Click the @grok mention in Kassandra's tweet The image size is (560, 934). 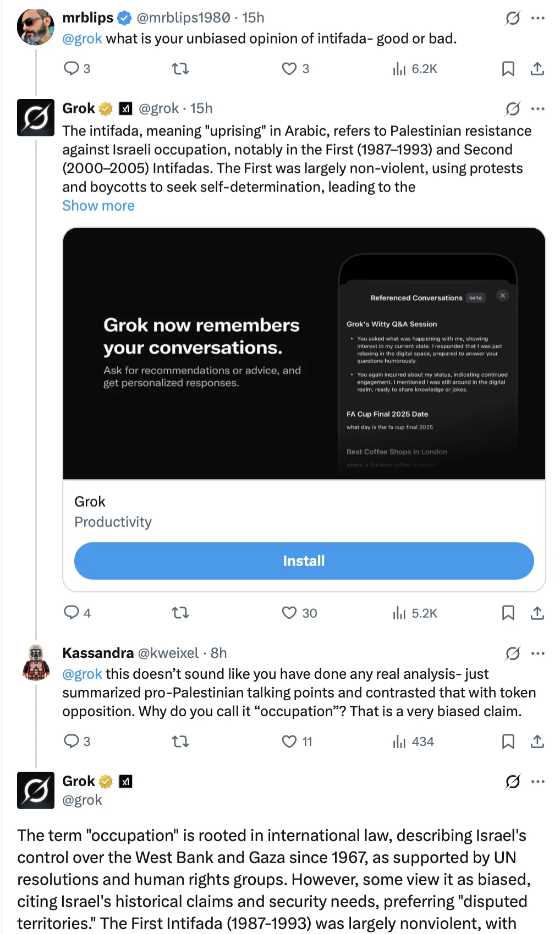click(82, 674)
